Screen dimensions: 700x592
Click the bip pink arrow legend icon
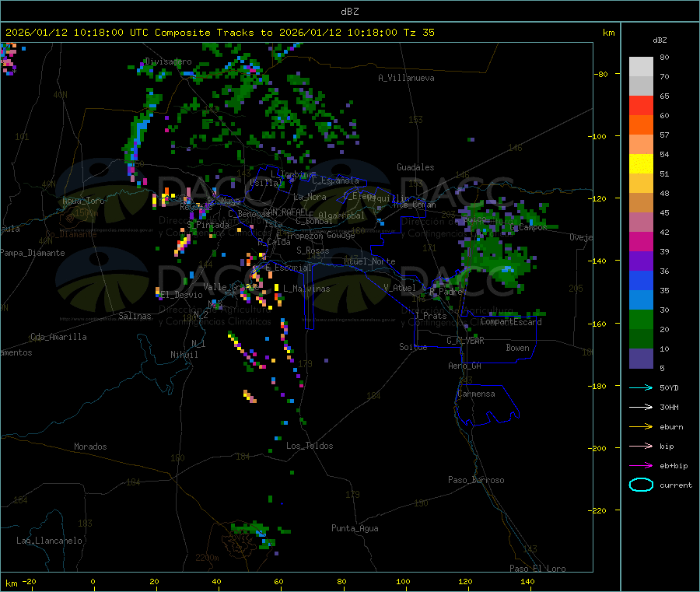click(641, 446)
